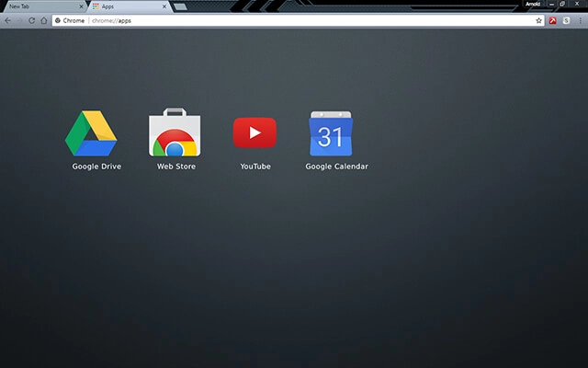
Task: Go to the home page
Action: [x=44, y=20]
